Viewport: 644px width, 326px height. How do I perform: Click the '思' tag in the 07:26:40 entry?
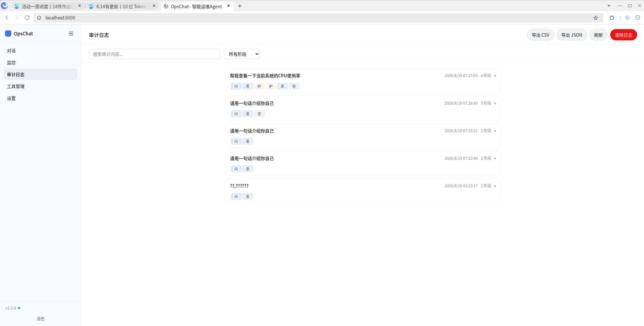248,114
